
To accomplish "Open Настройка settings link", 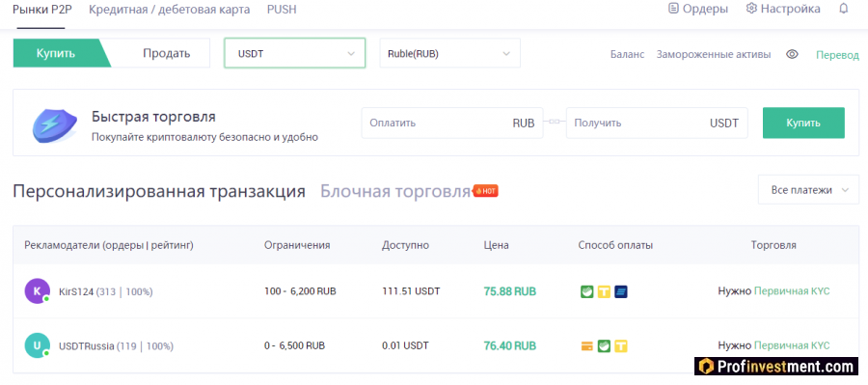I will (x=783, y=9).
